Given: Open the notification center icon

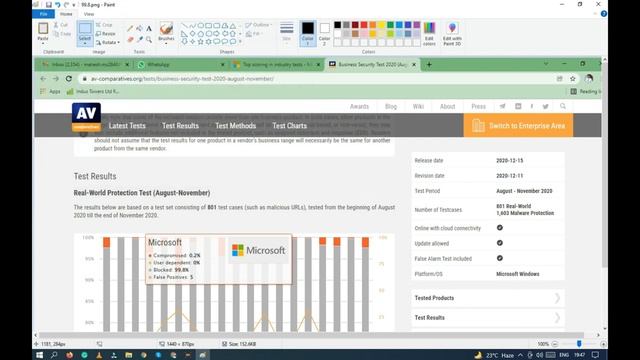Looking at the screenshot, I should click(x=596, y=355).
